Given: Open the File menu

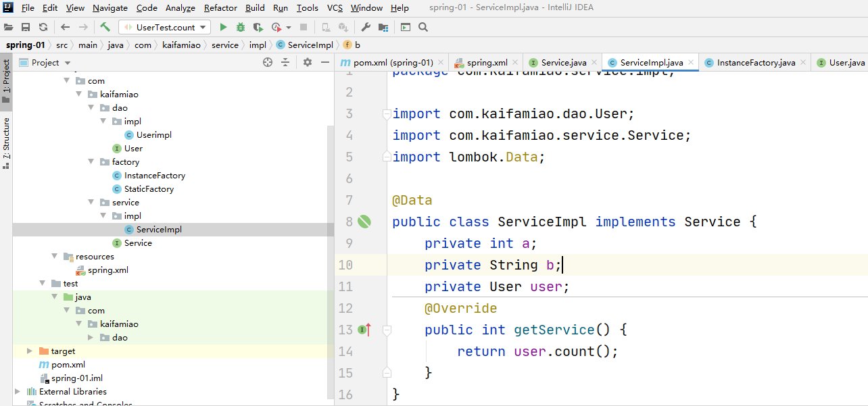Looking at the screenshot, I should click(28, 8).
